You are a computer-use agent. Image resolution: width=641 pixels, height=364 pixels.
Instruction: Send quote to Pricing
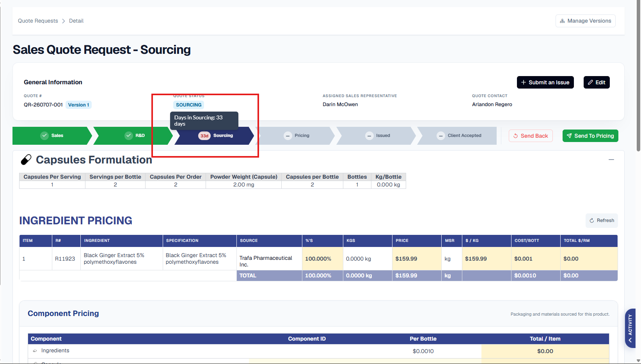click(x=590, y=136)
